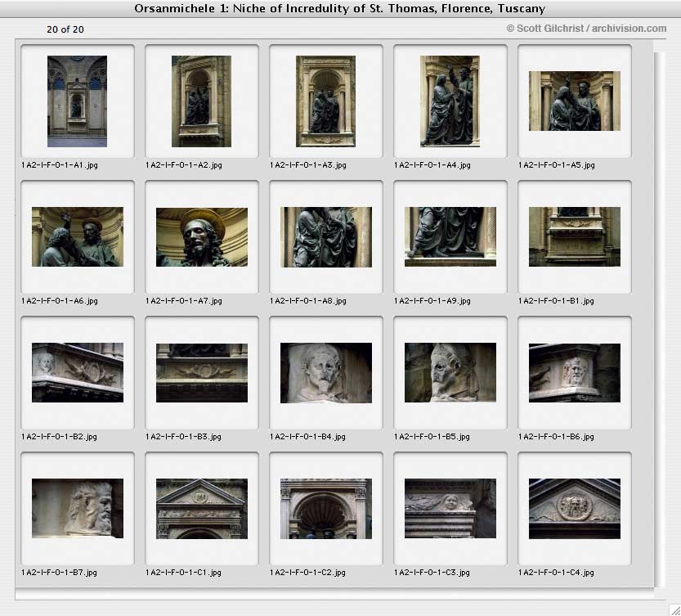Viewport: 681px width, 616px height.
Task: Open cherub frieze thumbnail 1A2-I-F-O-1-C3
Action: (x=450, y=509)
